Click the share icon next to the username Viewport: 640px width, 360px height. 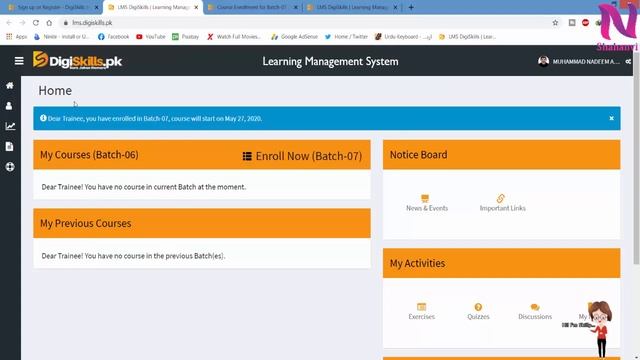tap(628, 62)
